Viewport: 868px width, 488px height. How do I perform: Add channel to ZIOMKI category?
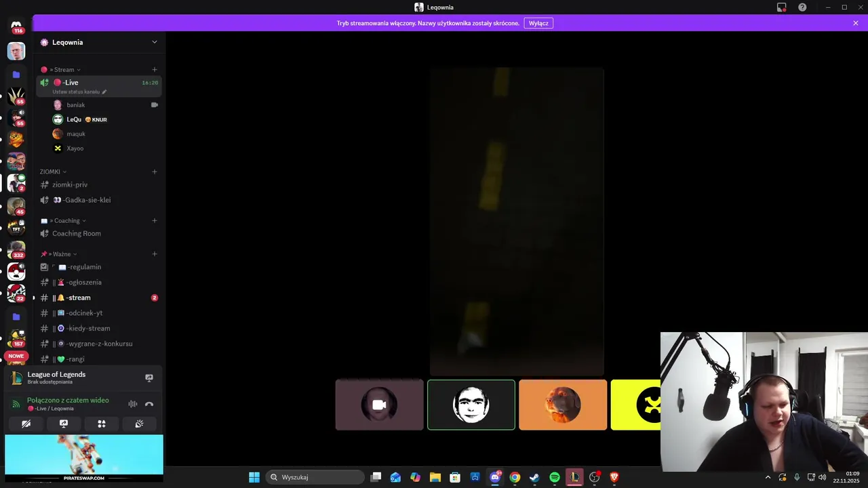click(155, 171)
